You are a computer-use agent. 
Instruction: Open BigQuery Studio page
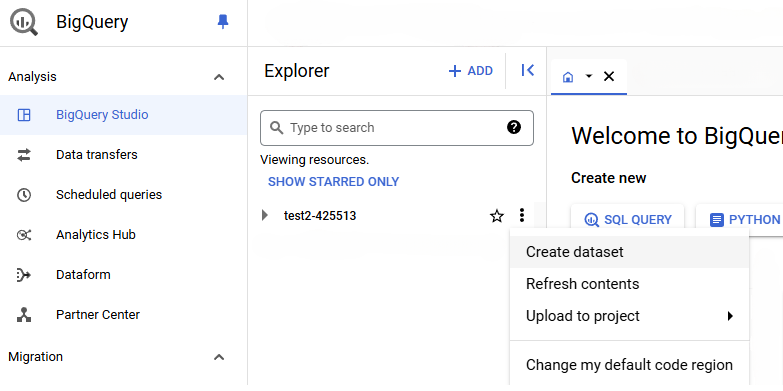click(123, 115)
